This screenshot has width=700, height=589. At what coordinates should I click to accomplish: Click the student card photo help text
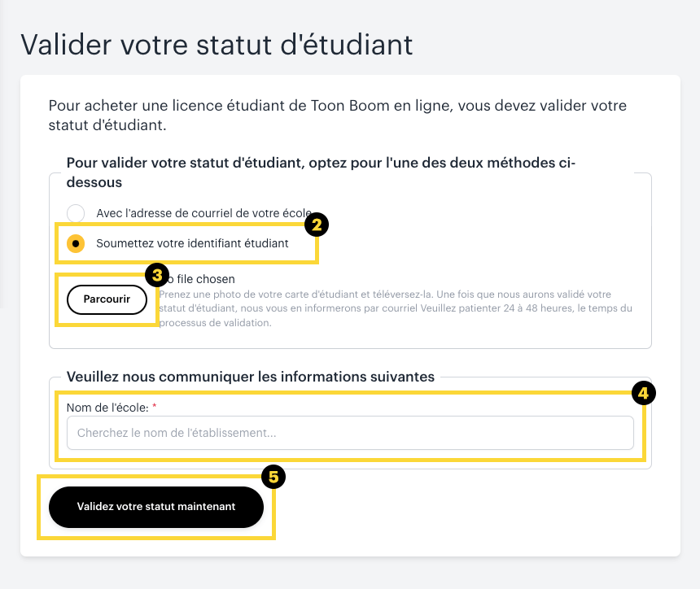coord(396,308)
